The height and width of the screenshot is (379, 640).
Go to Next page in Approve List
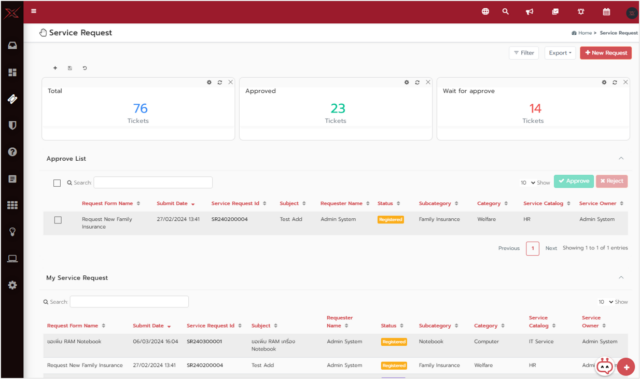click(551, 248)
